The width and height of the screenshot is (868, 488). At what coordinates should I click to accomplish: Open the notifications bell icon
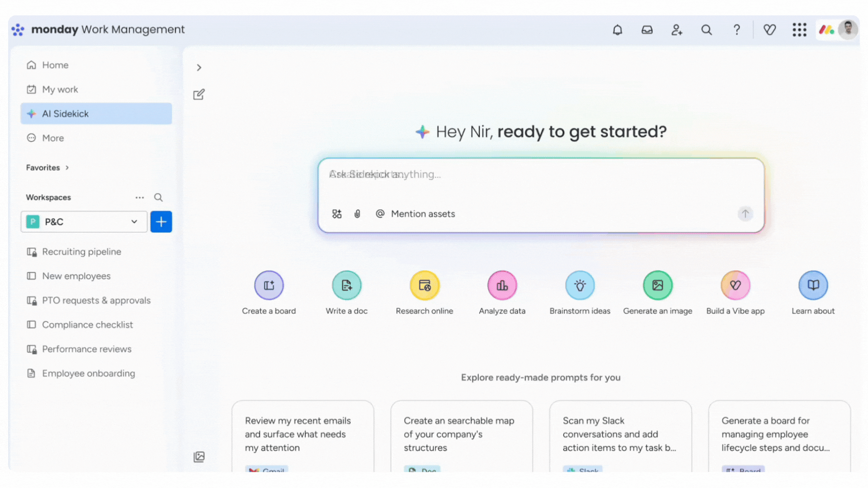[x=617, y=30]
